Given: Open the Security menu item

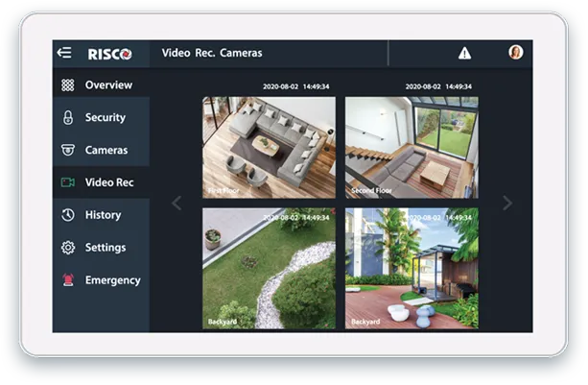Looking at the screenshot, I should point(102,117).
